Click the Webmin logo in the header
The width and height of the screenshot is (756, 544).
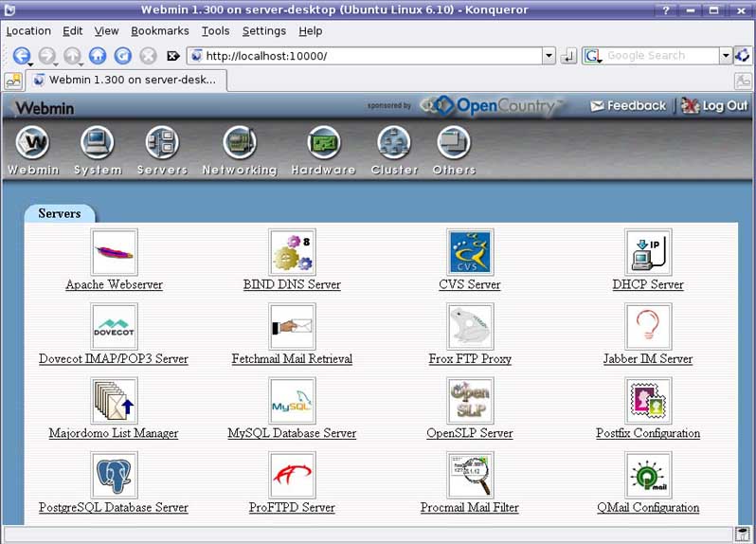coord(45,108)
